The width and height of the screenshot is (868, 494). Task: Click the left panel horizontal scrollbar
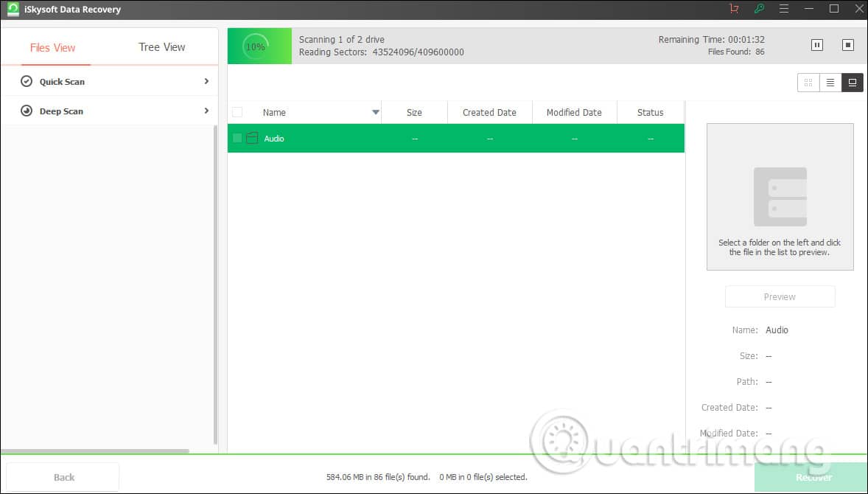pos(95,451)
